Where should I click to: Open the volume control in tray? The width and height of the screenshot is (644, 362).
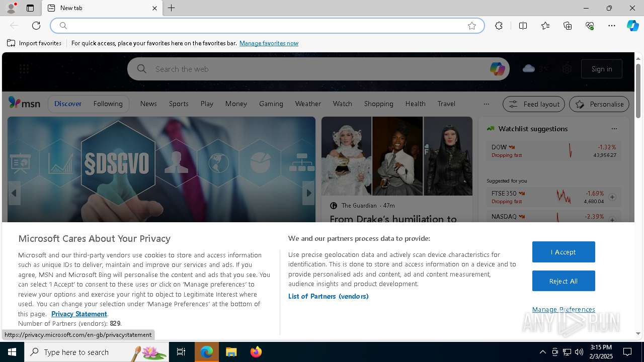tap(579, 352)
